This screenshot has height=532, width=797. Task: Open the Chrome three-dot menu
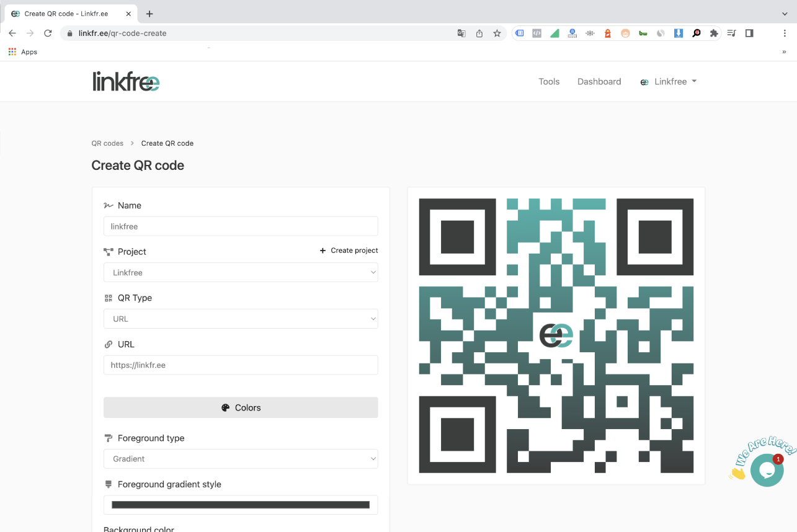(x=785, y=33)
